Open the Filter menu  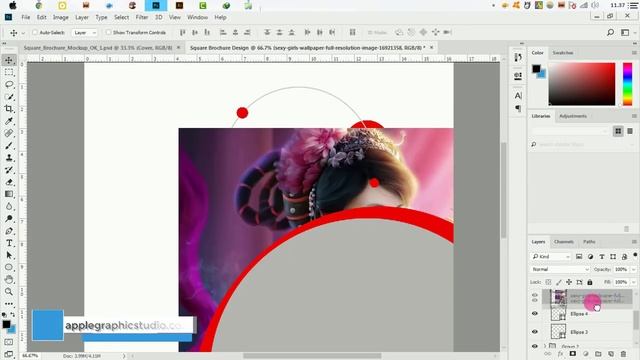(x=142, y=17)
